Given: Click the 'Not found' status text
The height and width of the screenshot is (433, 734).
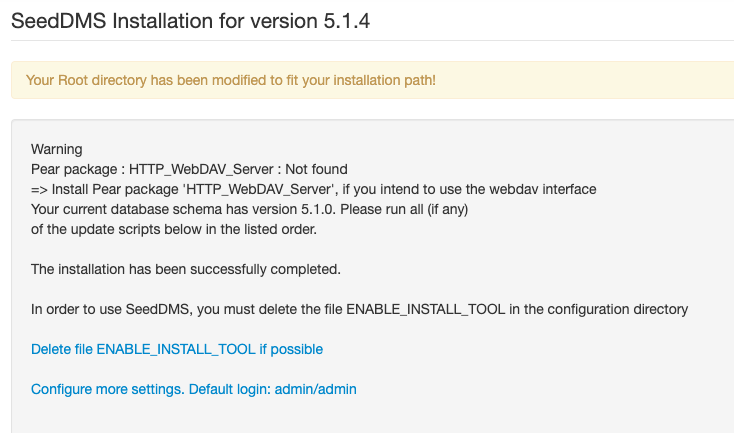Looking at the screenshot, I should pos(316,169).
